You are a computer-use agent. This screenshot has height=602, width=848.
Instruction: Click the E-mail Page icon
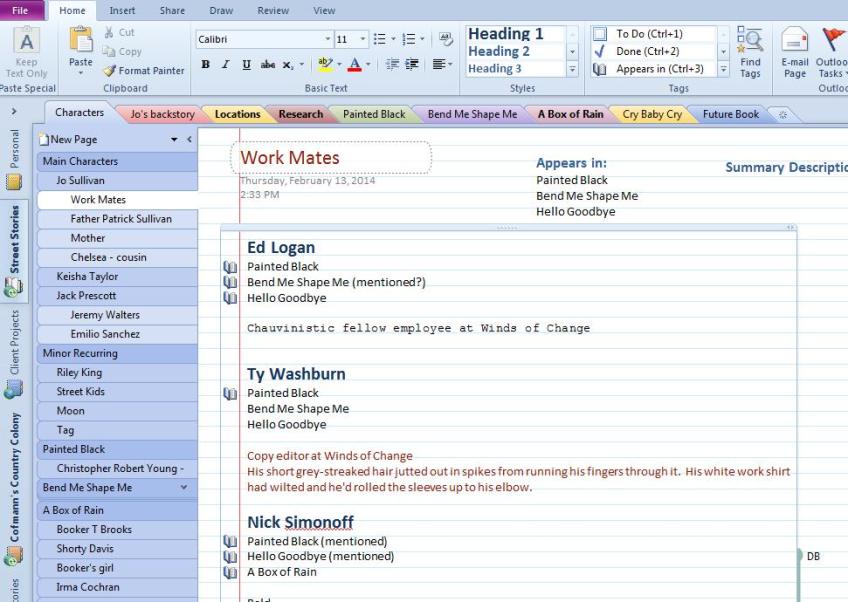point(795,54)
